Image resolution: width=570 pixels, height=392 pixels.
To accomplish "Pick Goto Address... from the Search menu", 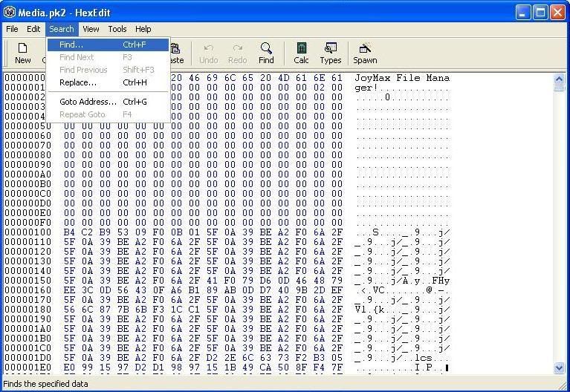I will 88,102.
